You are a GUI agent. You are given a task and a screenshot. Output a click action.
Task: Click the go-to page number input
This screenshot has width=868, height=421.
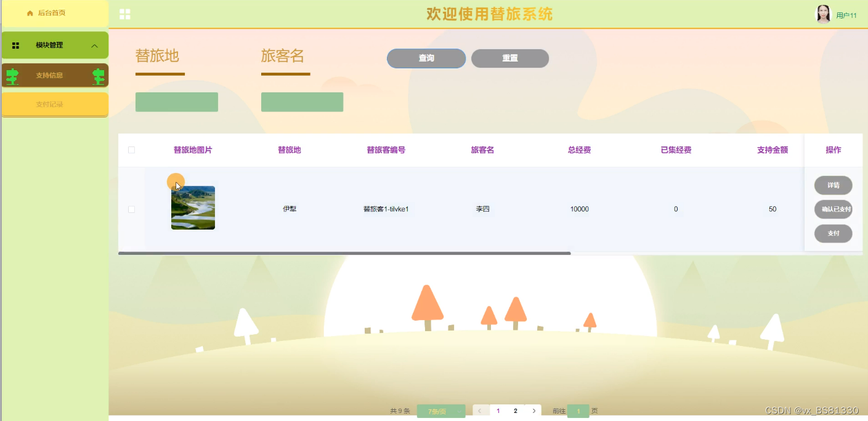[578, 411]
